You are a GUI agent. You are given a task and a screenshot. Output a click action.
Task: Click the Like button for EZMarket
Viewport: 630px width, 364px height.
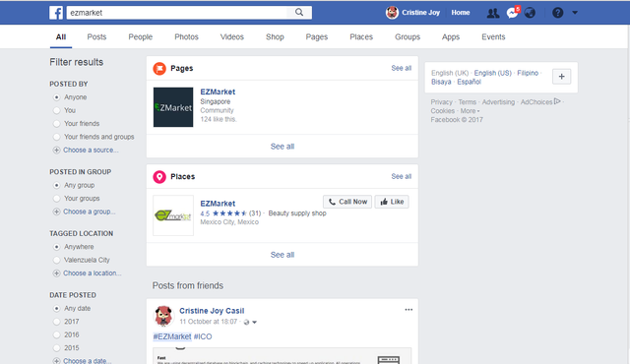392,202
